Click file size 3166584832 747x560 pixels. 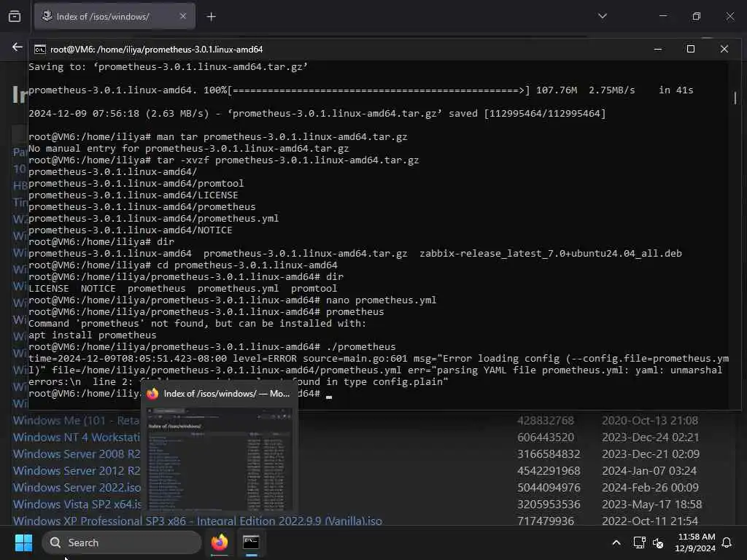point(549,454)
